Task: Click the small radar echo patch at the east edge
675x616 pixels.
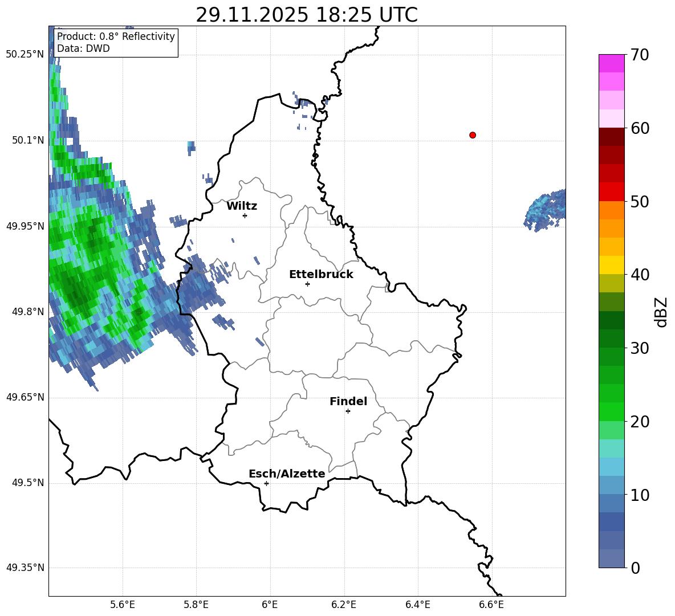Action: point(545,210)
